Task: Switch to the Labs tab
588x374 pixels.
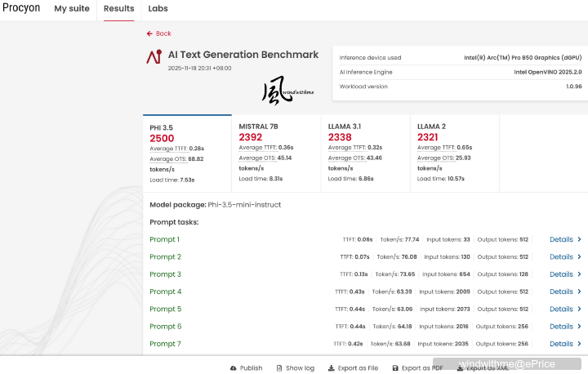Action: [158, 9]
